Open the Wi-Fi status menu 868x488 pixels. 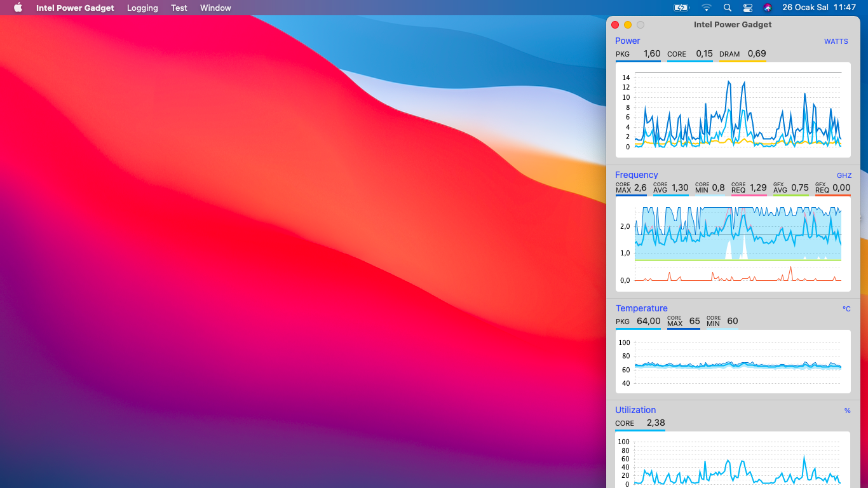(707, 8)
